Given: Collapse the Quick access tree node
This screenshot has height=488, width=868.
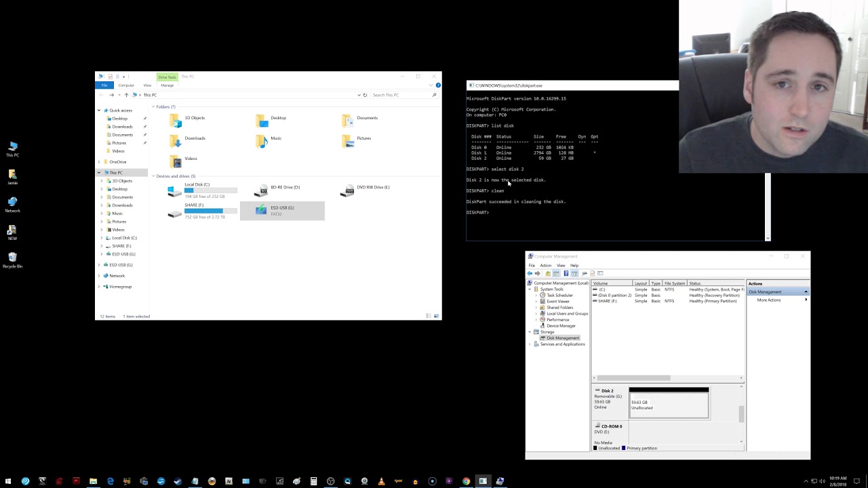Looking at the screenshot, I should pos(99,110).
